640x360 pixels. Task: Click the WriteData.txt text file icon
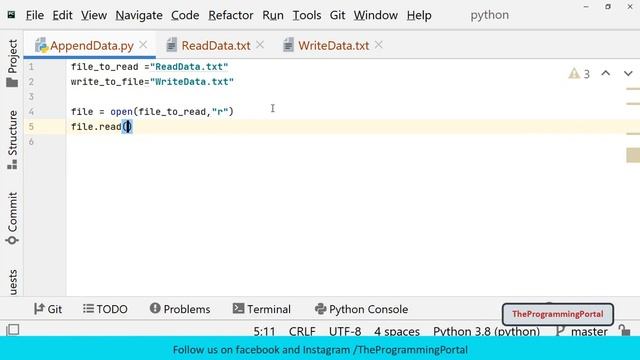[x=289, y=45]
